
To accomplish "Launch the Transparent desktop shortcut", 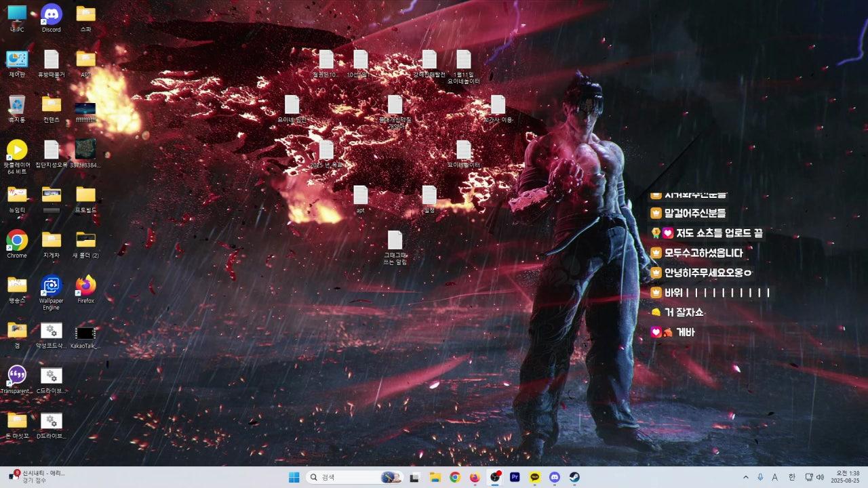I will 17,380.
